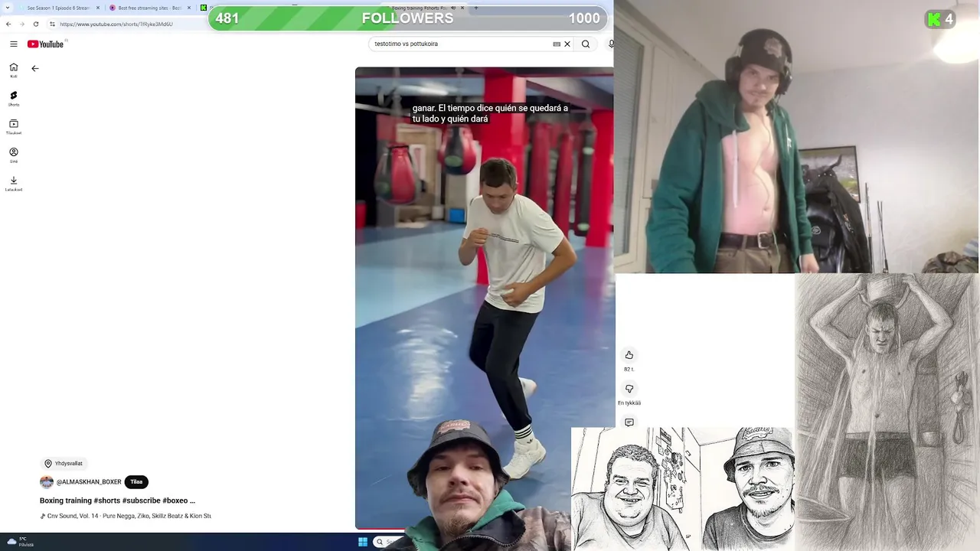Image resolution: width=980 pixels, height=551 pixels.
Task: Go to Koti (Home) in sidebar
Action: [x=14, y=70]
